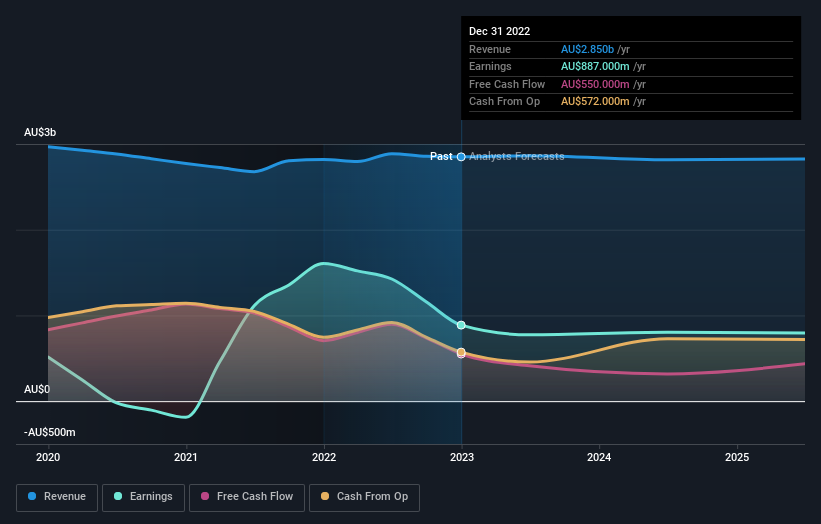Click the orange Cash From Op legend dot

click(x=325, y=496)
